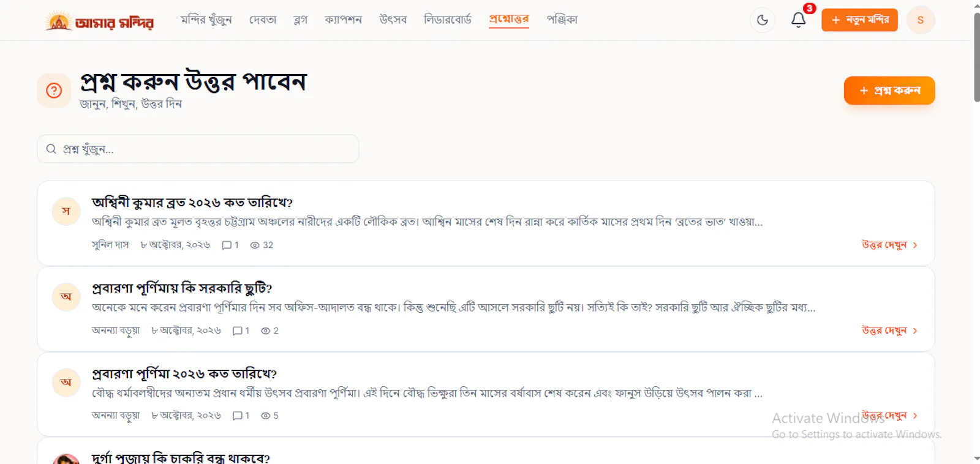Go to the দেবতা page
The width and height of the screenshot is (980, 464).
coord(263,20)
